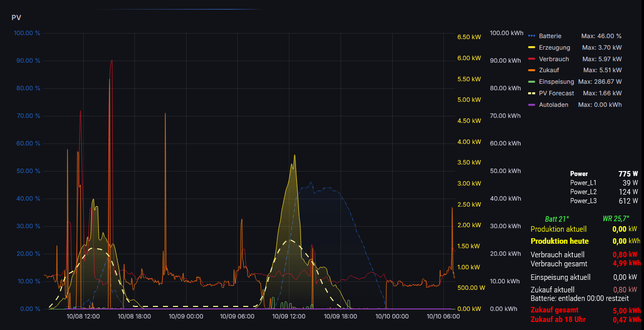The width and height of the screenshot is (644, 330).
Task: Show only the PV Forecast series label
Action: (x=556, y=93)
